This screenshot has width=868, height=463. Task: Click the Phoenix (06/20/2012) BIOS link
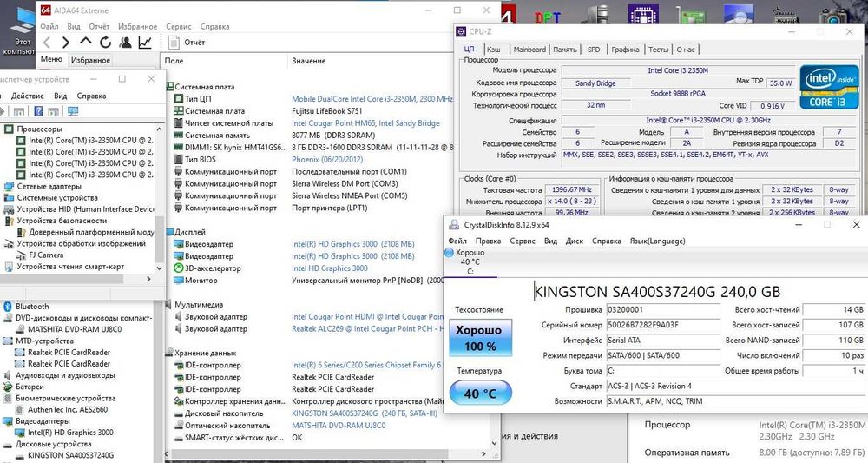329,159
